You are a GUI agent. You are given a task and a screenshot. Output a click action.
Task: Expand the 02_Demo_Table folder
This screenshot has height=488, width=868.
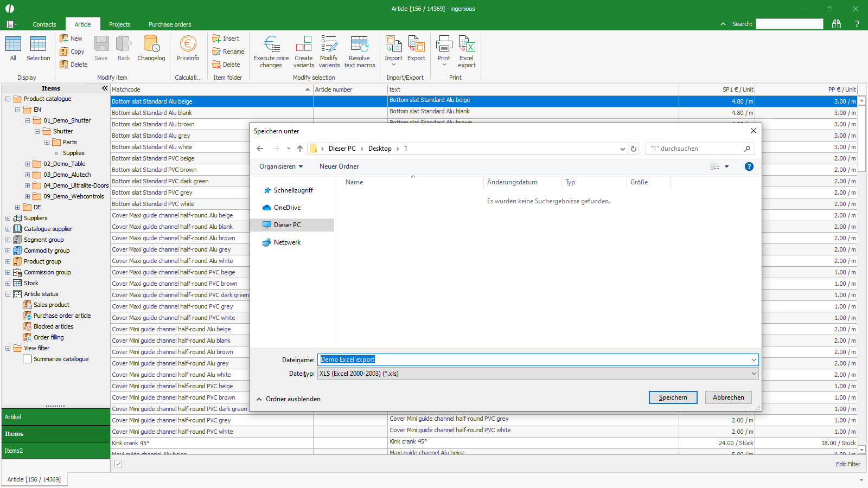coord(27,164)
